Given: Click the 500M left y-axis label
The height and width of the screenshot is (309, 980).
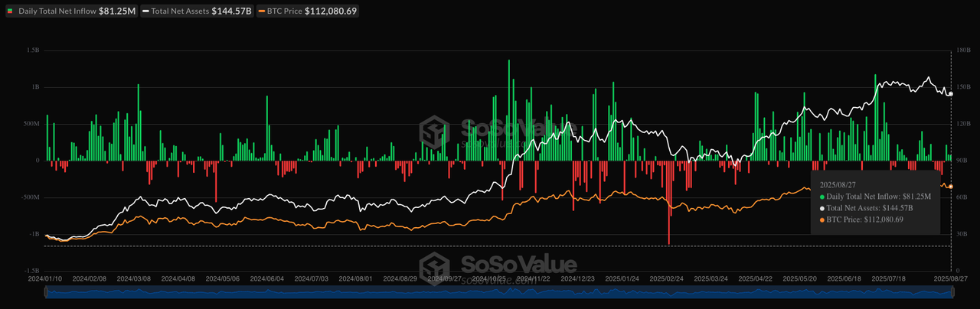Looking at the screenshot, I should (x=32, y=124).
